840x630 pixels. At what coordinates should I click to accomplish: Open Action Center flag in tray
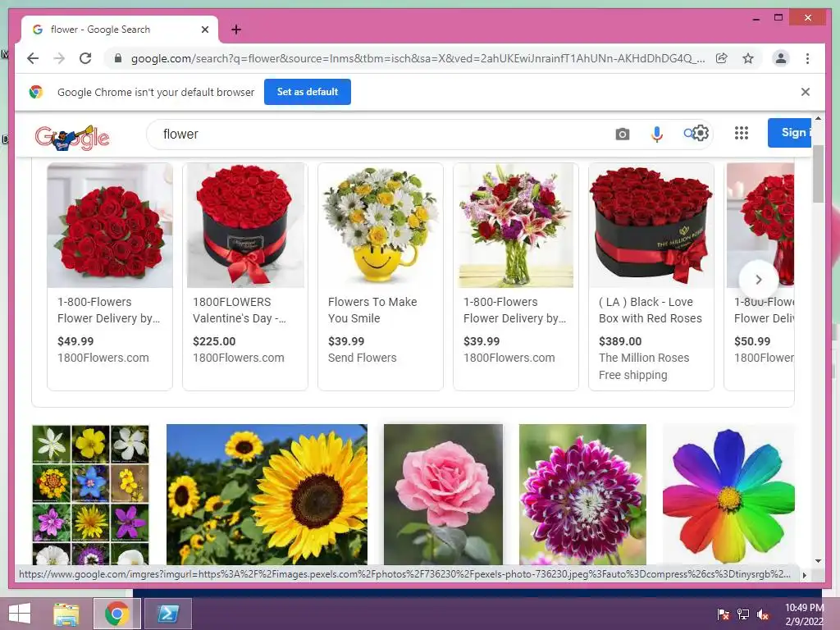[x=723, y=614]
